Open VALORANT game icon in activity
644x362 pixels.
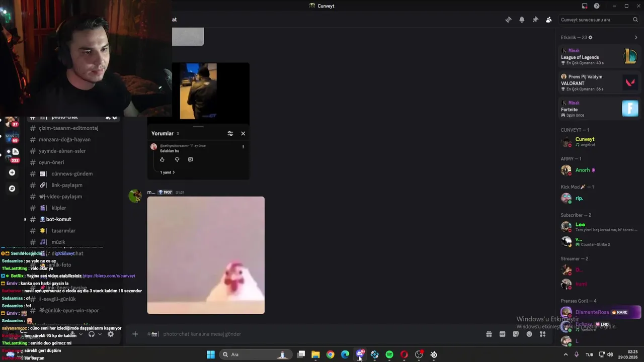[x=630, y=82]
